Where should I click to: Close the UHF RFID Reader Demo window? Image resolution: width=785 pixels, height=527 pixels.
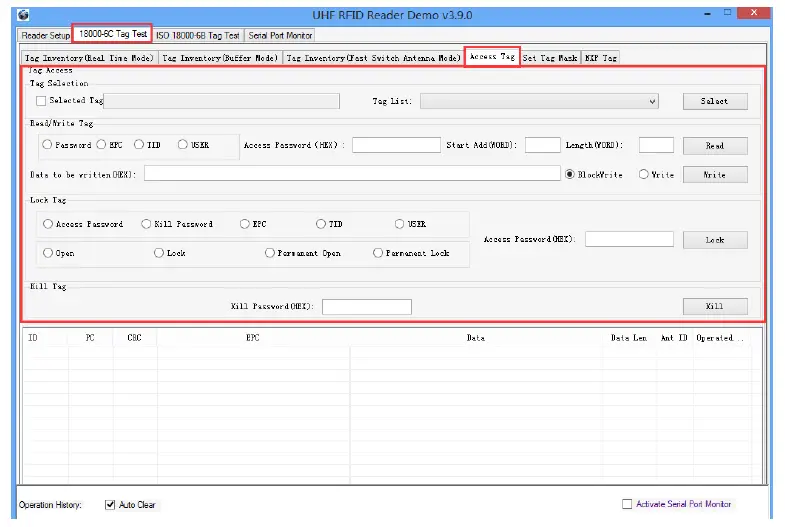(x=754, y=13)
